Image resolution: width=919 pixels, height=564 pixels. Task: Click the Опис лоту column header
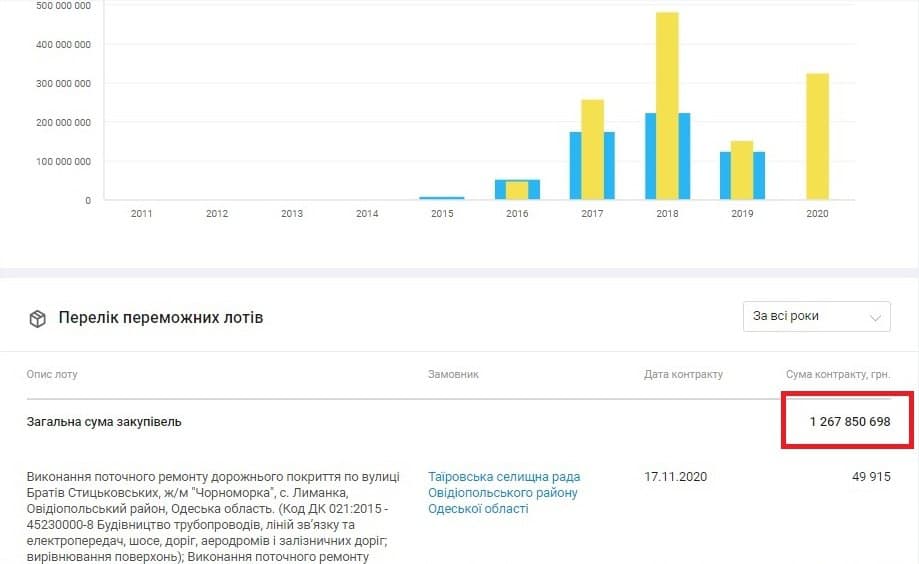tap(52, 374)
